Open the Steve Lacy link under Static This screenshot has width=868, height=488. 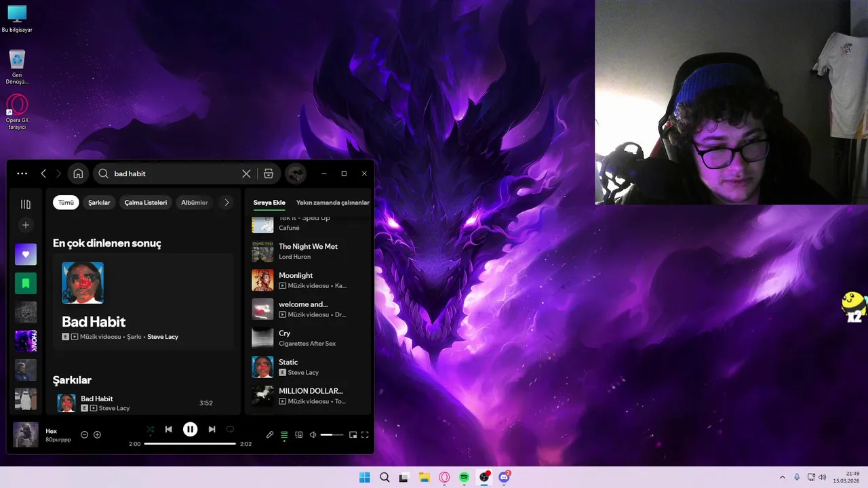click(303, 373)
